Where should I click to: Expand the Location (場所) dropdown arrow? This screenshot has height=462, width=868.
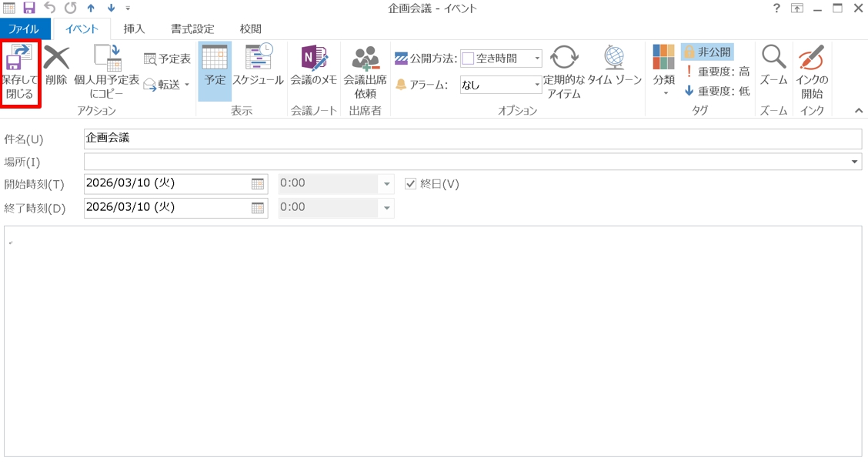(856, 162)
